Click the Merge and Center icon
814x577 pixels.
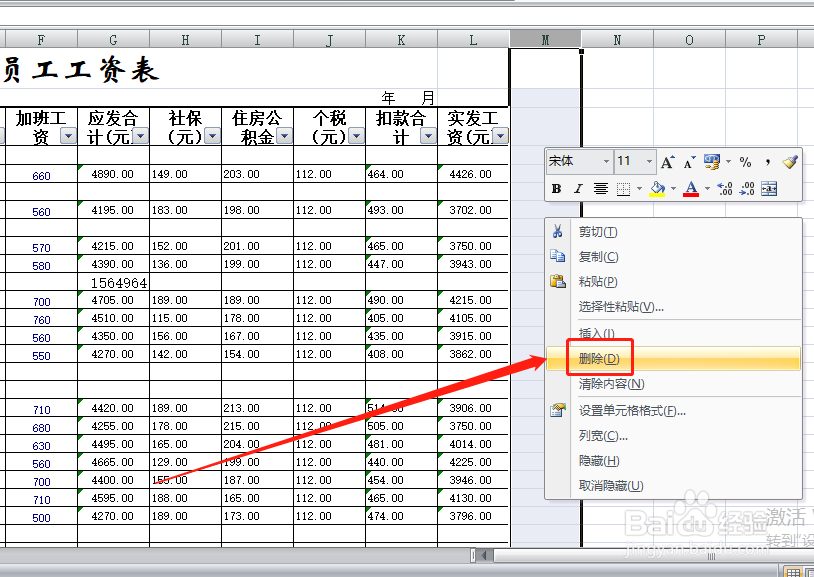[x=769, y=187]
